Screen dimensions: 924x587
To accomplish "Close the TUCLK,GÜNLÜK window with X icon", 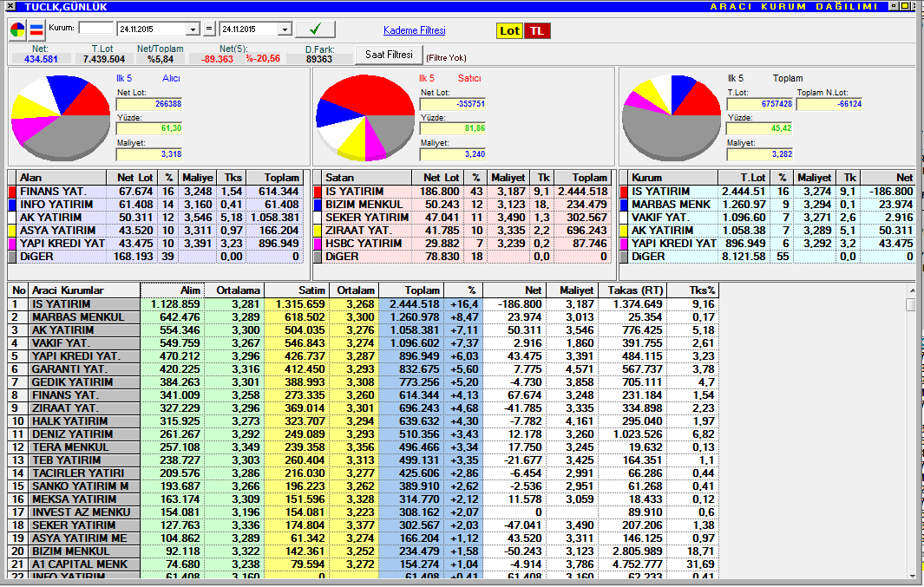I will coord(10,7).
